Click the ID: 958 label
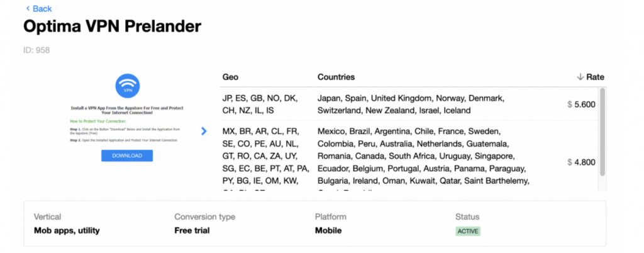This screenshot has width=644, height=253. (36, 50)
